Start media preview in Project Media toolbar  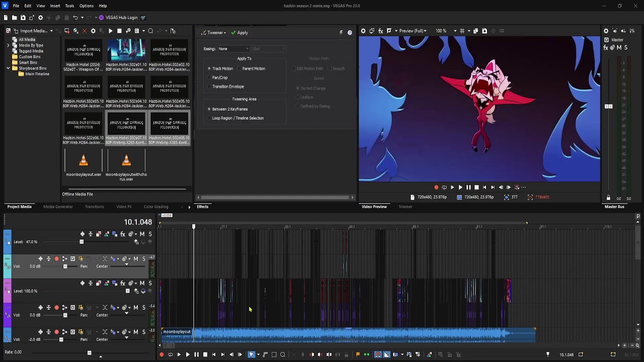(x=111, y=31)
